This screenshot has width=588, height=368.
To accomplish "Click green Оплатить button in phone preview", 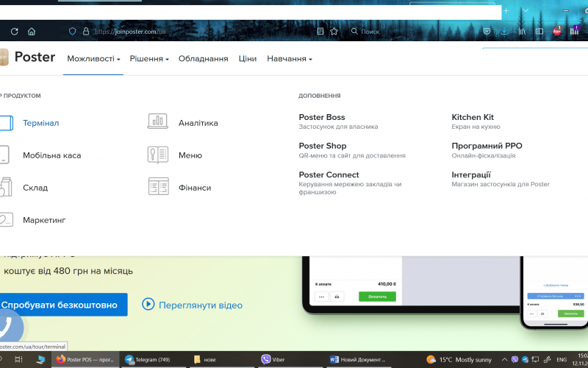I will click(x=571, y=314).
